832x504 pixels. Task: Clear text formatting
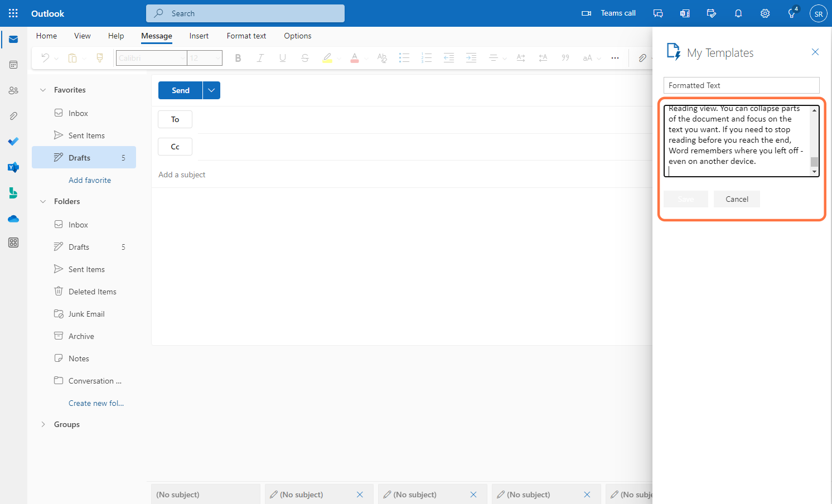coord(382,58)
